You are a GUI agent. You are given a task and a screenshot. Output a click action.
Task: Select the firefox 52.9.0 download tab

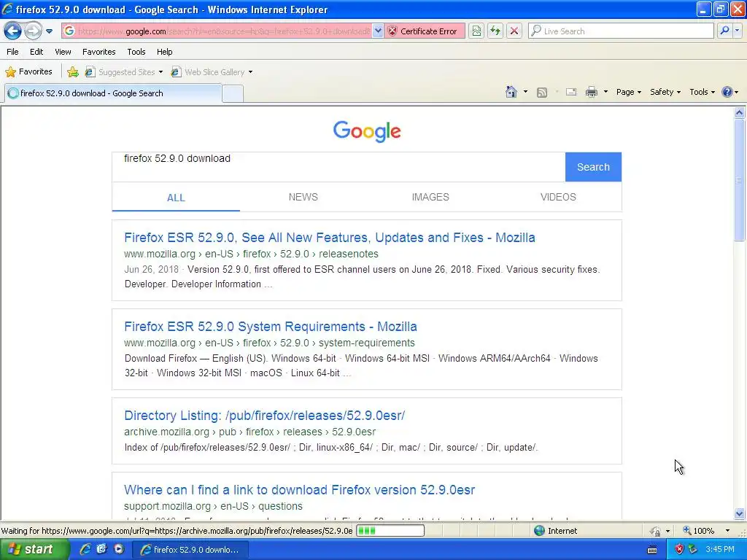point(113,93)
